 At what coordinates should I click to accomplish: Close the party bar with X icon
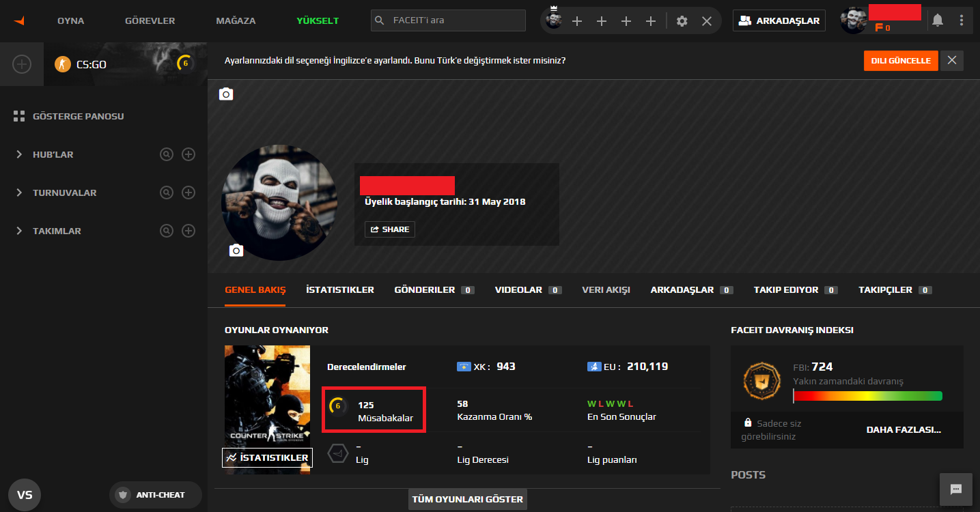(707, 21)
